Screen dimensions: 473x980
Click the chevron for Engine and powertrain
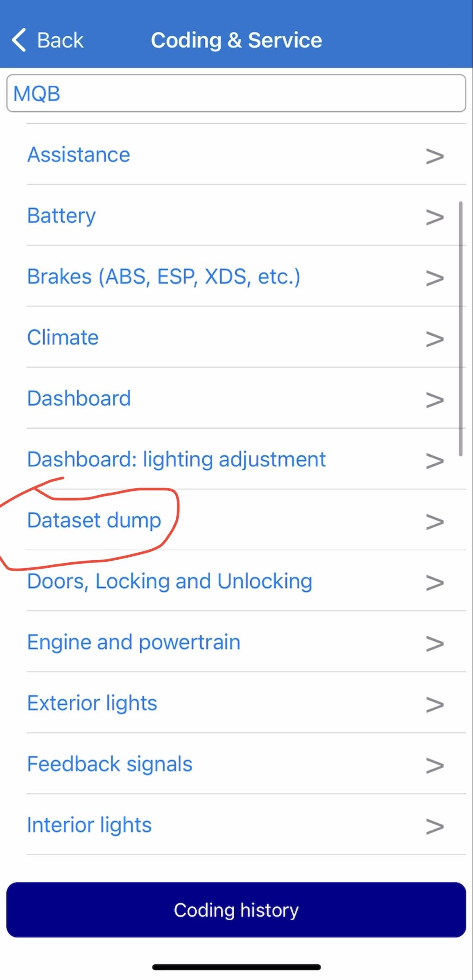tap(435, 643)
